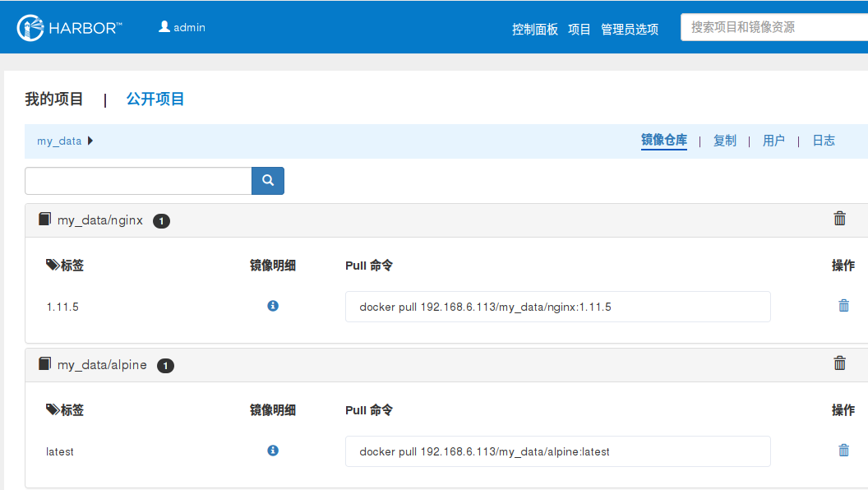Click tag text latest
This screenshot has height=490, width=868.
pyautogui.click(x=60, y=452)
